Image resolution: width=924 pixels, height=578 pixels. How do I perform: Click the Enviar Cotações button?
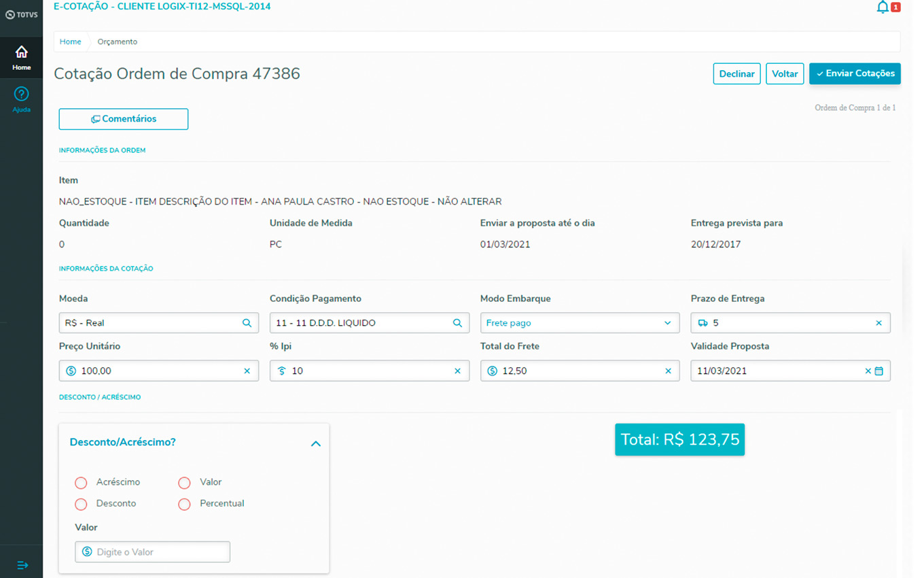tap(854, 73)
